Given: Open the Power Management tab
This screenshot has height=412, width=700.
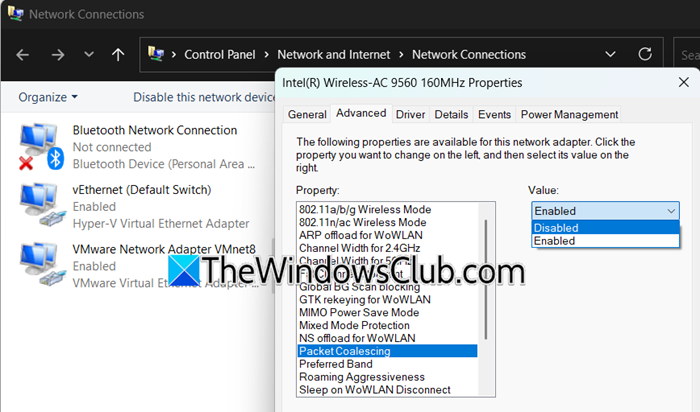Looking at the screenshot, I should click(x=569, y=115).
